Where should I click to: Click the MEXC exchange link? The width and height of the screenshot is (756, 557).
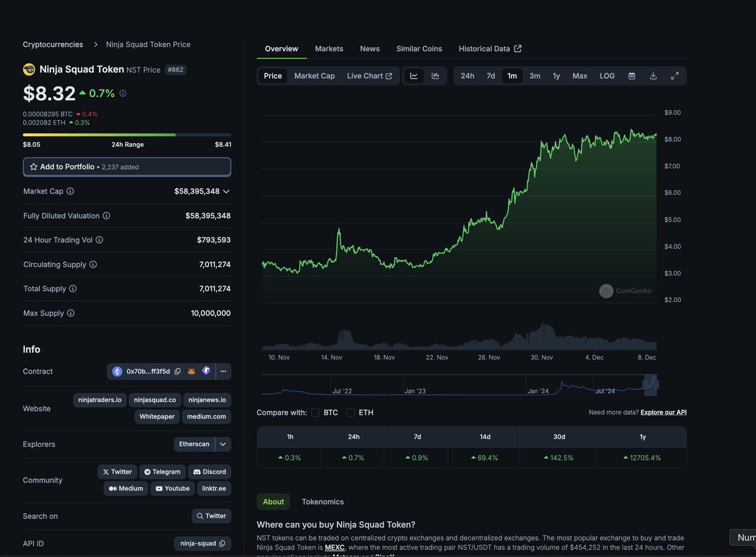pos(335,548)
